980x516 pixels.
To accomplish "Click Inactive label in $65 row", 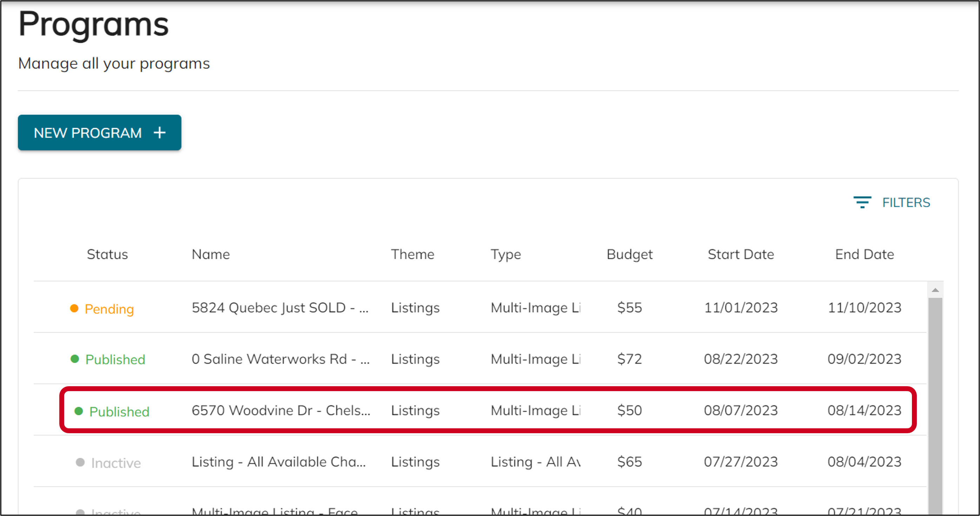I will coord(116,463).
